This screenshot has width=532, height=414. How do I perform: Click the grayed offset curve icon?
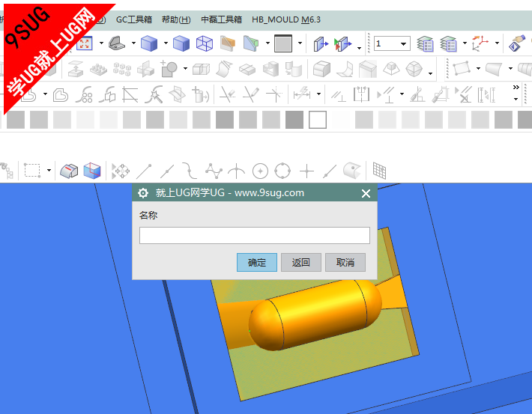61,95
